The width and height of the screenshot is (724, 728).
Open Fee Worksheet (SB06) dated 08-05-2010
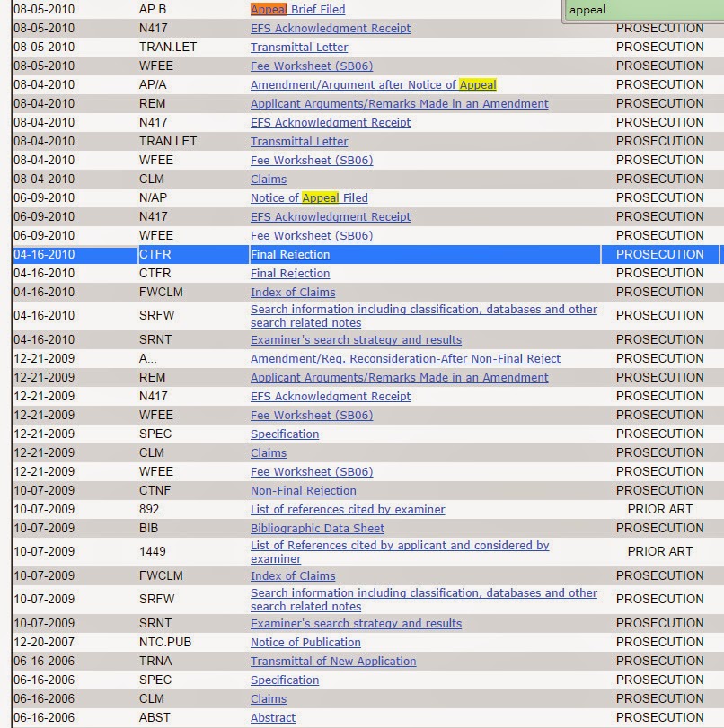tap(312, 66)
